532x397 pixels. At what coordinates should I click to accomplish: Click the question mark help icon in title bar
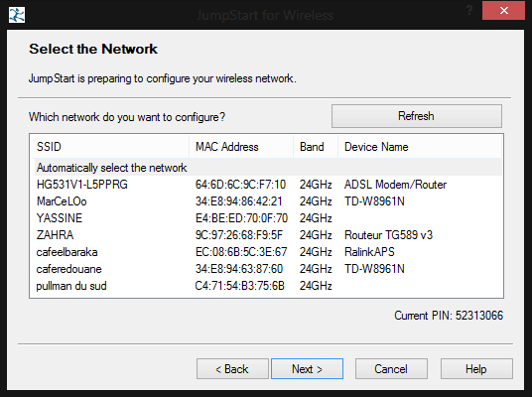tap(469, 11)
